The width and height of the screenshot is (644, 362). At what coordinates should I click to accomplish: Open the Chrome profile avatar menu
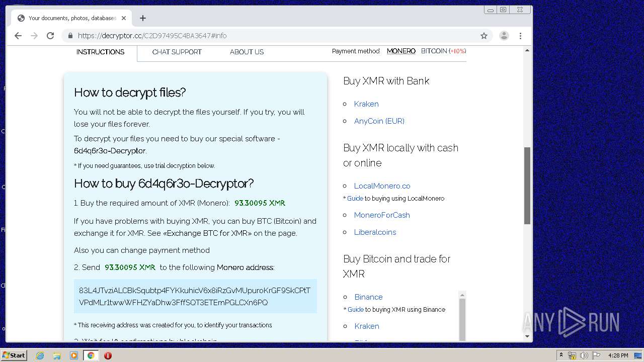click(x=504, y=36)
